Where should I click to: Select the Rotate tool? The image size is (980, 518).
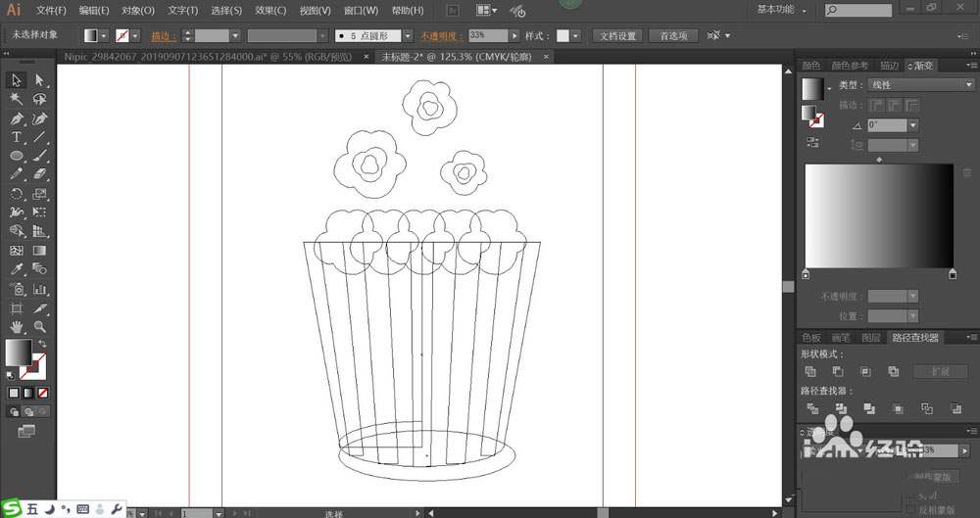[17, 194]
